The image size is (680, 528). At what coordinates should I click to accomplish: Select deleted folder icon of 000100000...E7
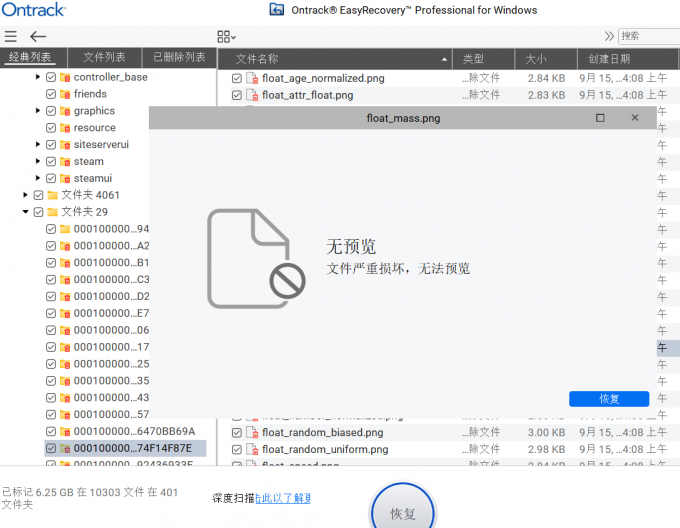pyautogui.click(x=65, y=313)
